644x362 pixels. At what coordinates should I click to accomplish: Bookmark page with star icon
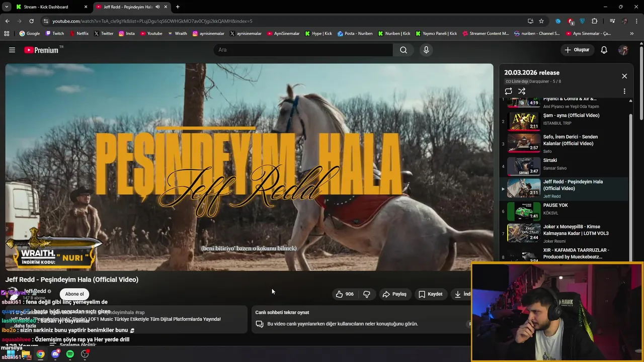[541, 21]
